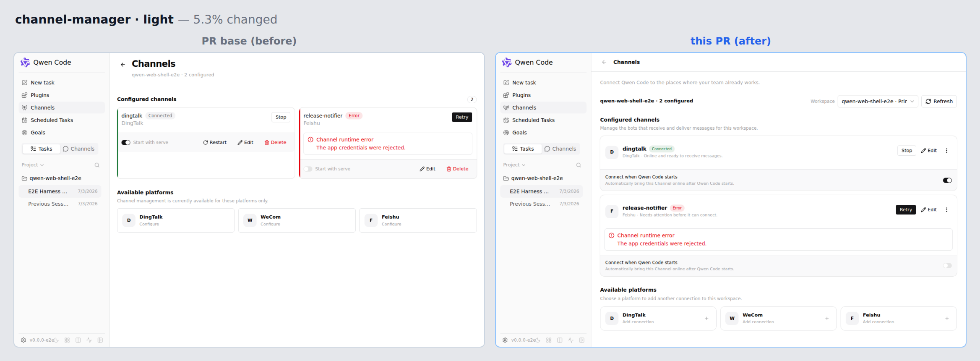The height and width of the screenshot is (361, 980).
Task: Configure the DingTalk platform card, before panel
Action: tap(176, 220)
